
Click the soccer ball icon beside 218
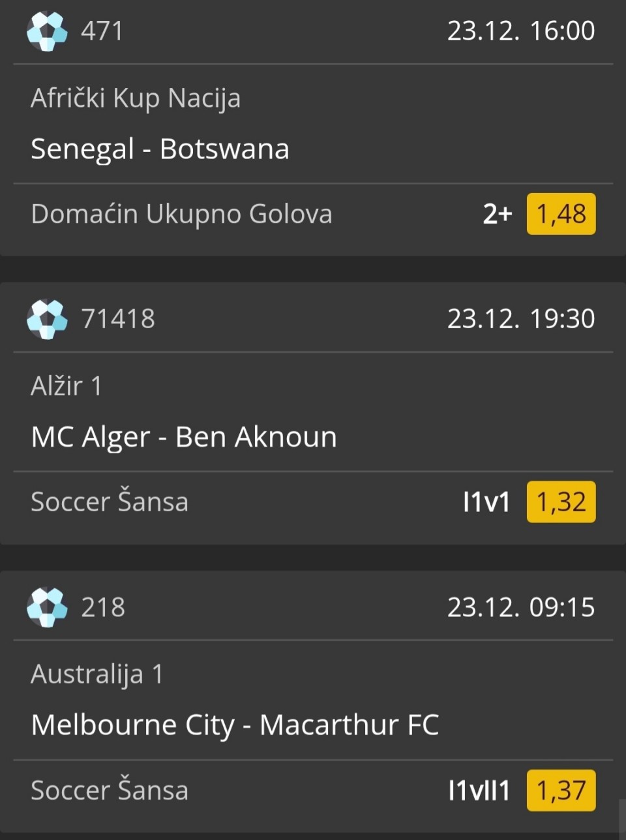tap(47, 607)
